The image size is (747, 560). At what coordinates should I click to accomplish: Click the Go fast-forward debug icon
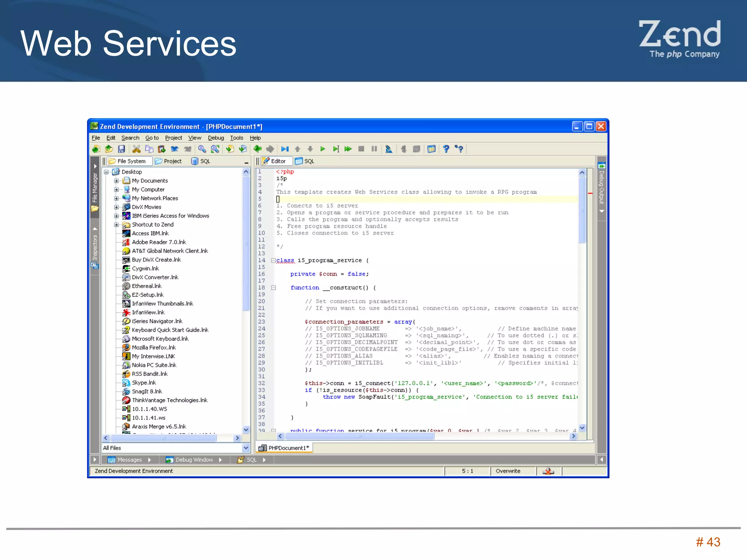[x=348, y=149]
